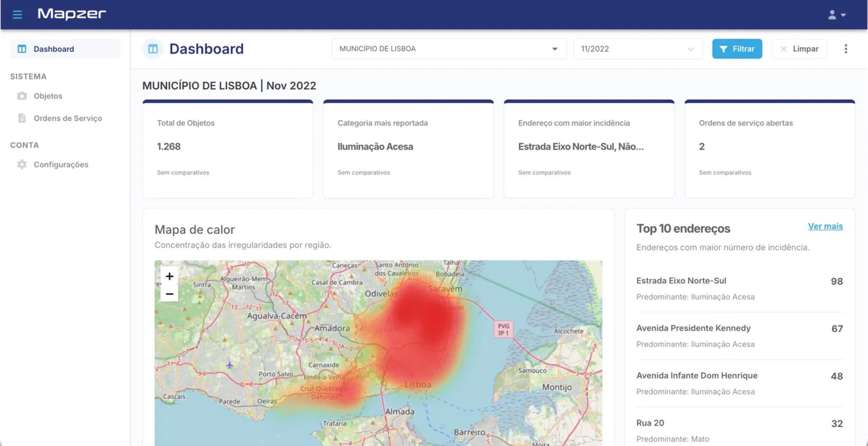The width and height of the screenshot is (868, 446).
Task: Click the chevron on the date selector
Action: point(691,49)
